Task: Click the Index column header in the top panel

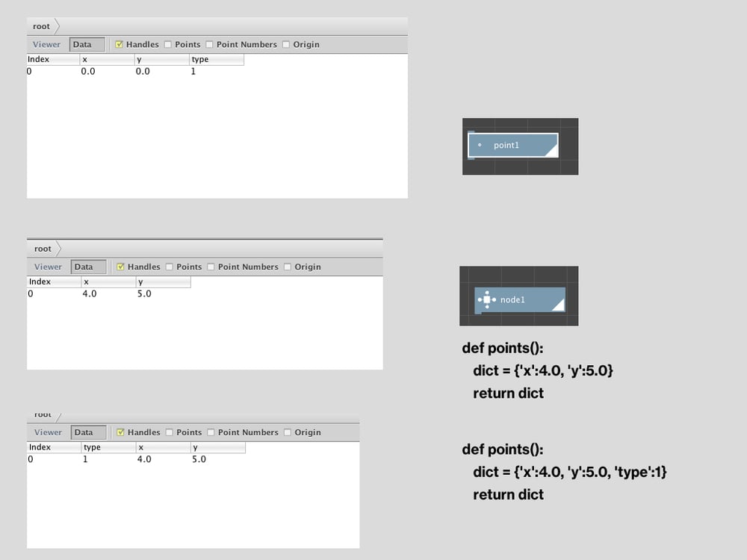Action: [53, 60]
